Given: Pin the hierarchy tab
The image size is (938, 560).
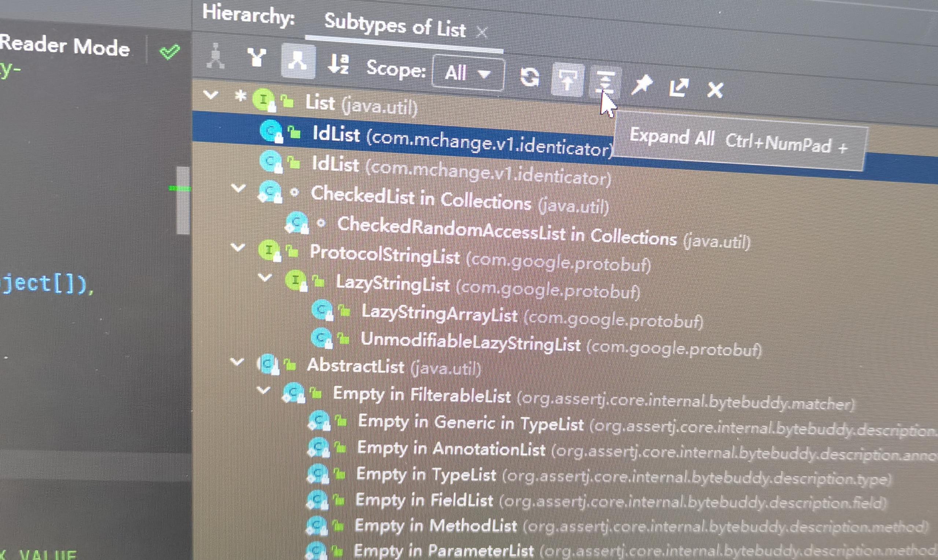Looking at the screenshot, I should pyautogui.click(x=642, y=85).
